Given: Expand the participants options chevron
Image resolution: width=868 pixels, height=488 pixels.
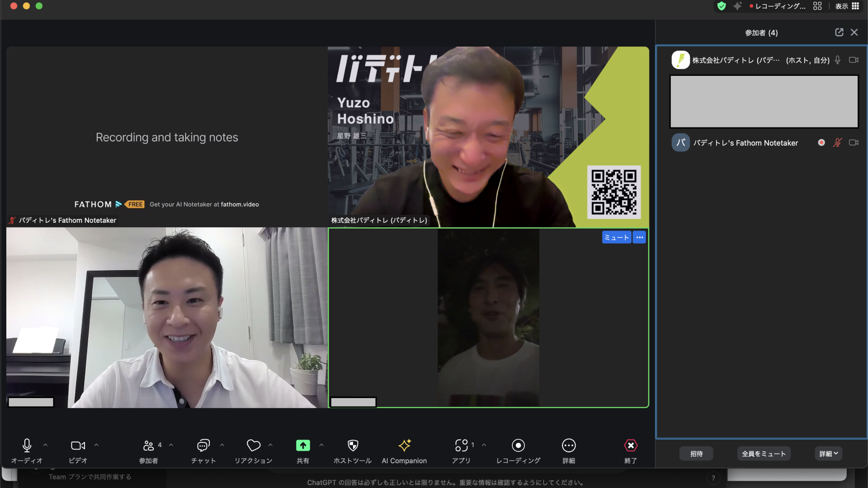Looking at the screenshot, I should pyautogui.click(x=171, y=445).
